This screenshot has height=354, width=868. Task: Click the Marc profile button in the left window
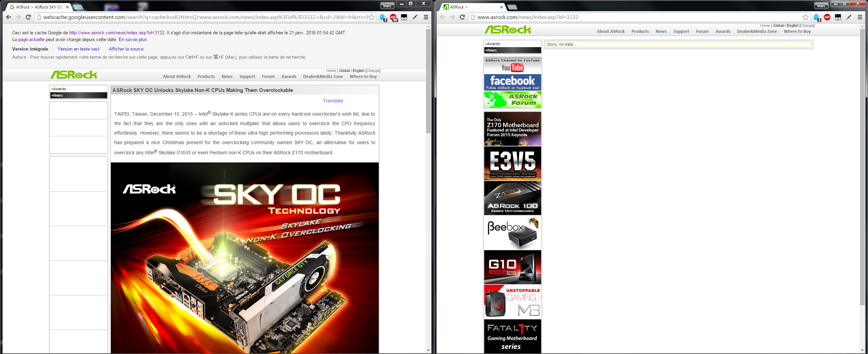tap(387, 5)
